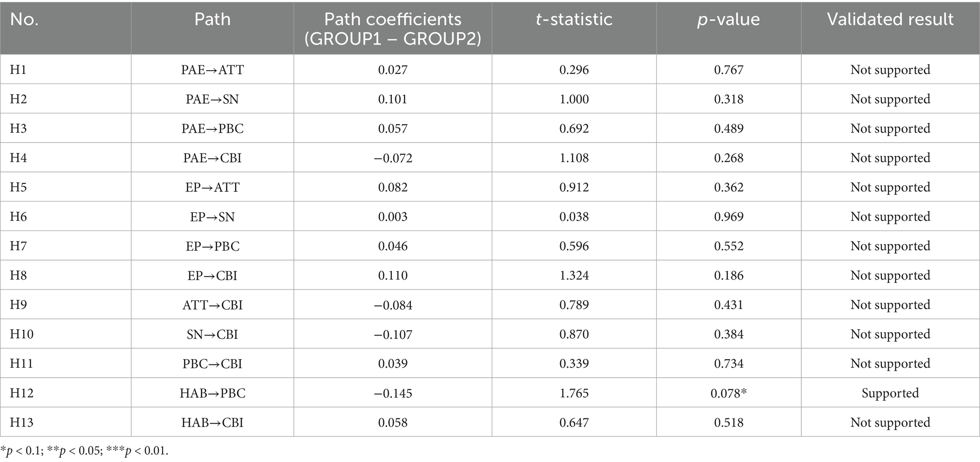980x462 pixels.
Task: Click the "No." column header
Action: coord(24,19)
